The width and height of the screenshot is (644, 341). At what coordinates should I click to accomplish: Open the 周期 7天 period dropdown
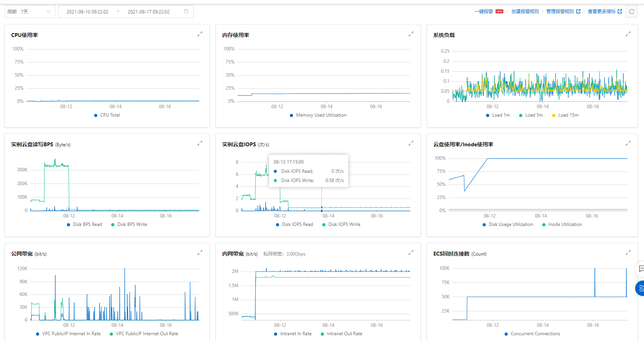[x=30, y=12]
